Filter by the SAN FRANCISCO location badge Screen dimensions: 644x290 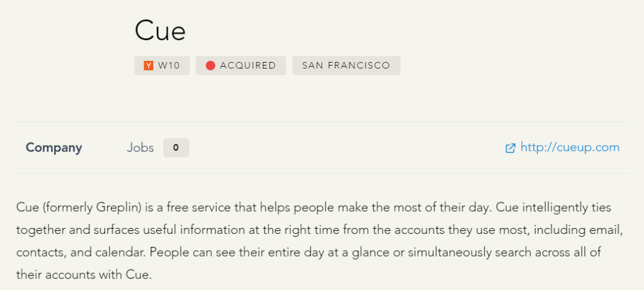[346, 65]
